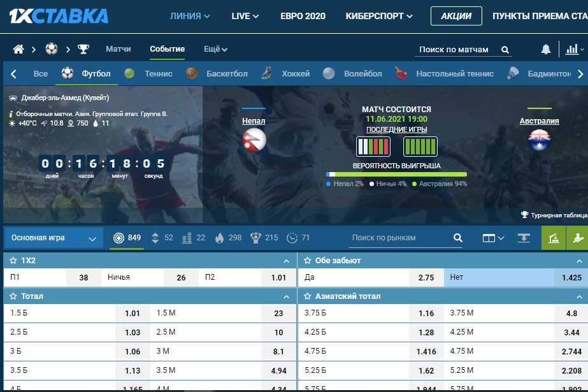Collapse the Тотал section

[287, 297]
